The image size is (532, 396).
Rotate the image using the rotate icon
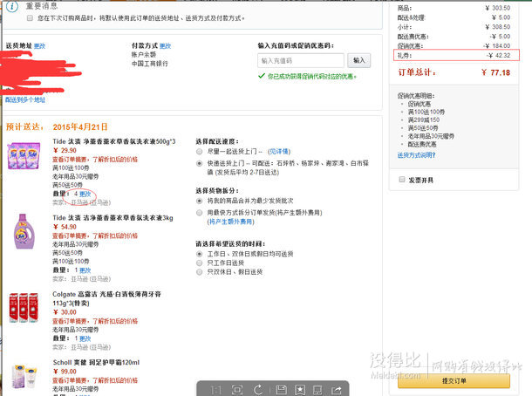coord(258,388)
